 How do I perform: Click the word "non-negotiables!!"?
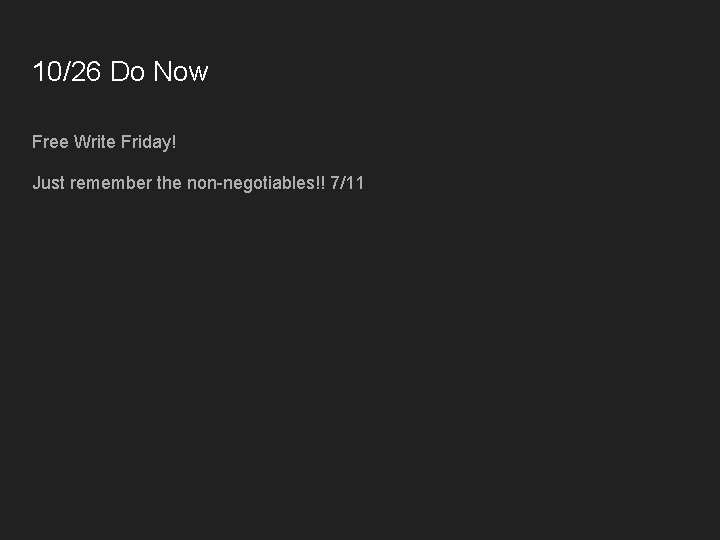click(x=255, y=183)
